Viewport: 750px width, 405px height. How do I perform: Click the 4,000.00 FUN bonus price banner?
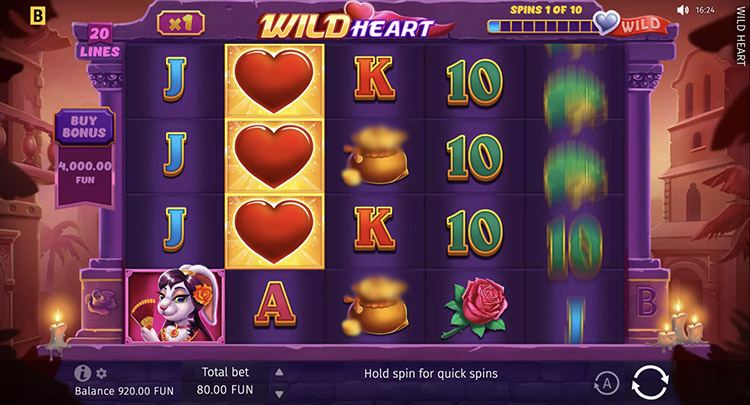85,173
